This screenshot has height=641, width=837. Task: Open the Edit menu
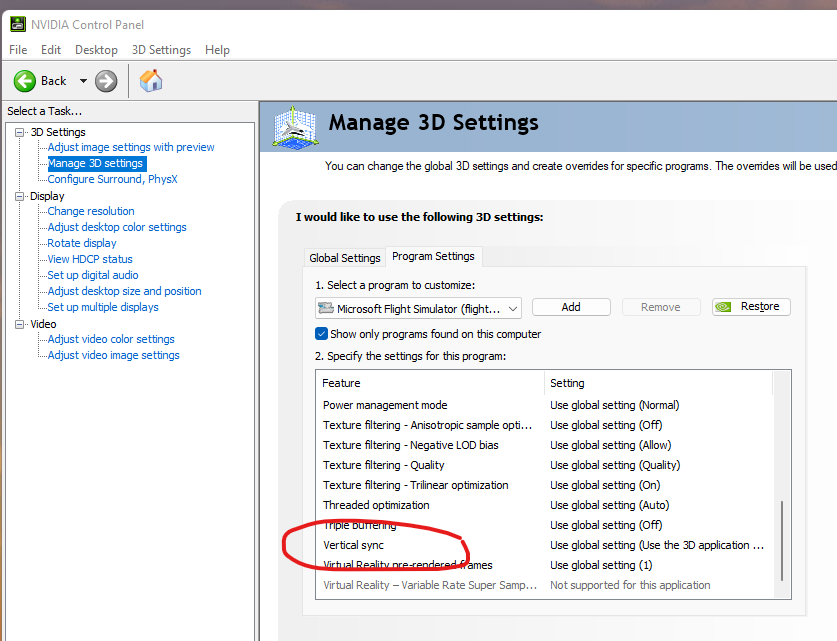(x=51, y=50)
